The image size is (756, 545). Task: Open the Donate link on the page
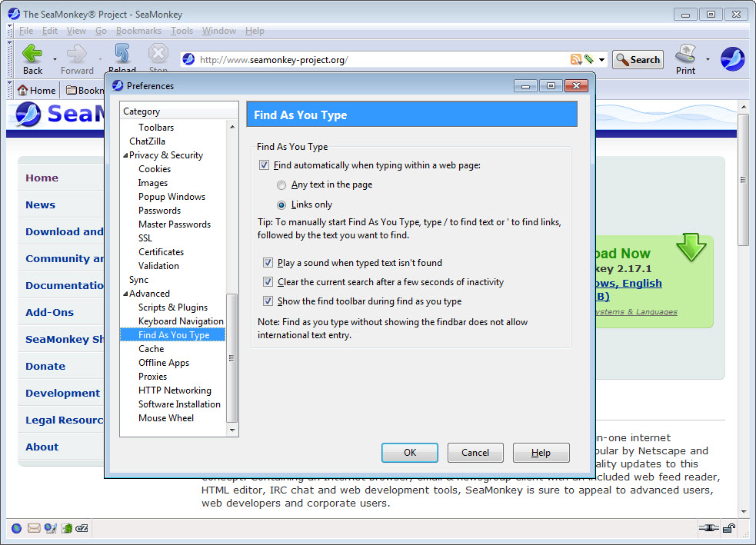pyautogui.click(x=45, y=366)
